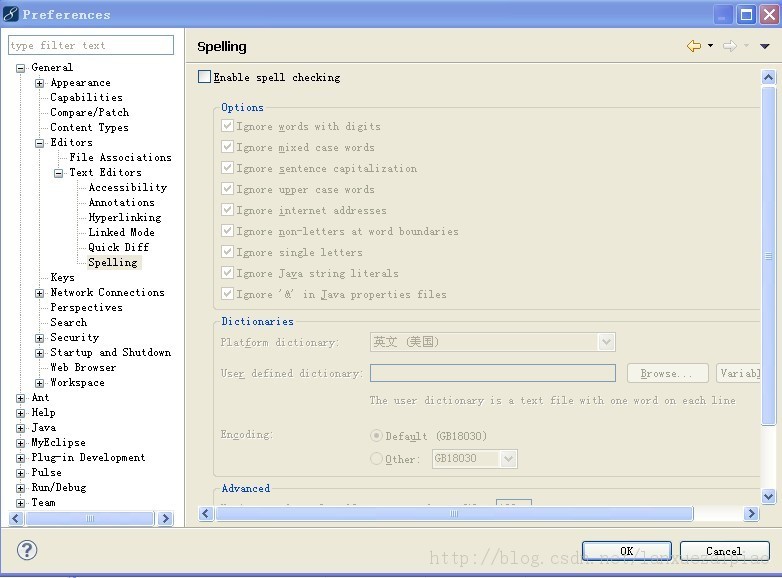Screen dimensions: 782x578
Task: Click the Variables button
Action: 739,373
